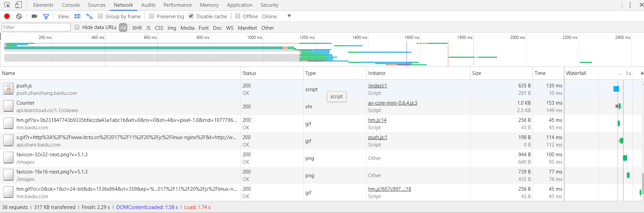Viewport: 644px width, 213px height.
Task: Click the Size column header to sort
Action: coord(476,73)
